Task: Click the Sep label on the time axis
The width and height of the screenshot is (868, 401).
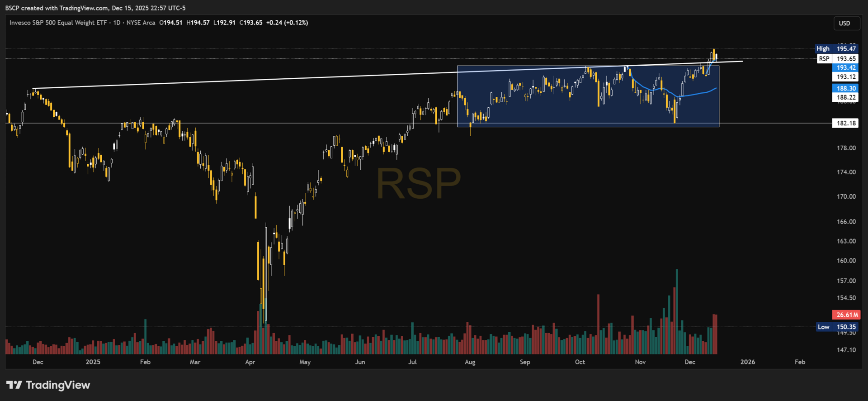Action: [525, 362]
